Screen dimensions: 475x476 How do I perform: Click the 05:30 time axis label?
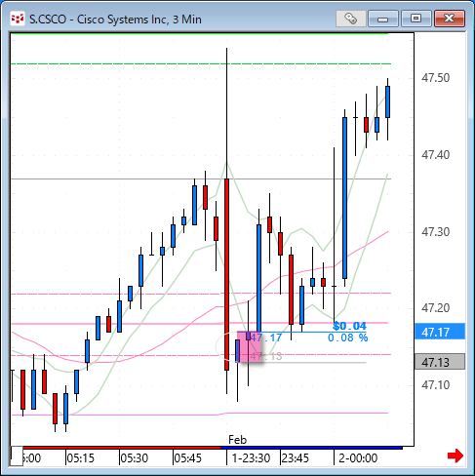pos(135,458)
